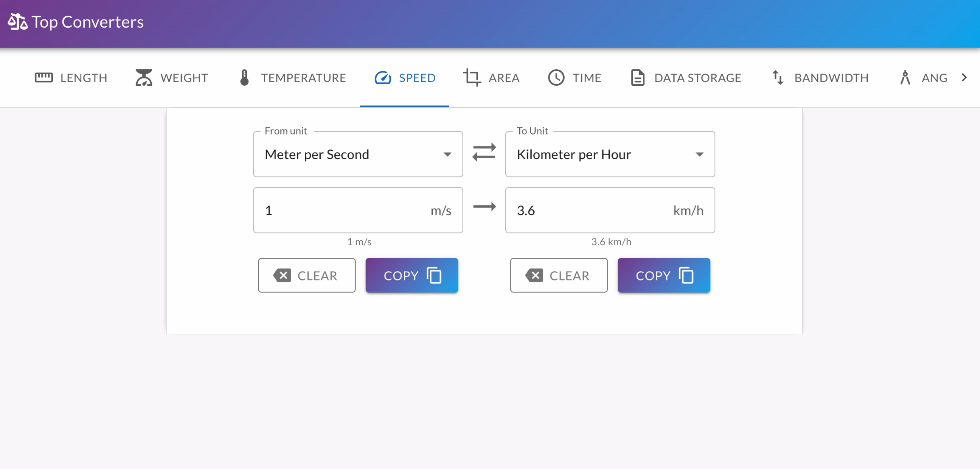Click the length converter ruler icon
The image size is (980, 469).
(x=44, y=78)
